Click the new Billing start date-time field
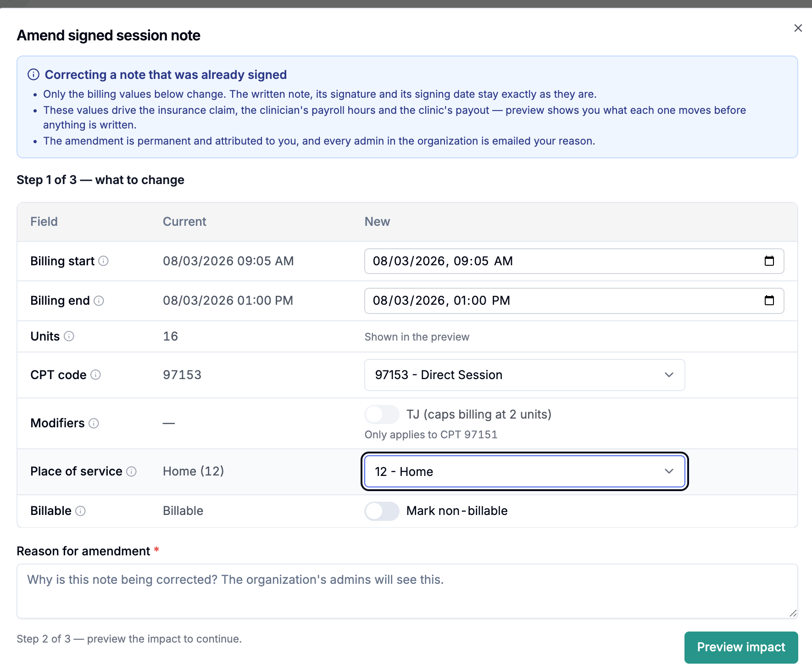This screenshot has height=671, width=812. click(574, 261)
